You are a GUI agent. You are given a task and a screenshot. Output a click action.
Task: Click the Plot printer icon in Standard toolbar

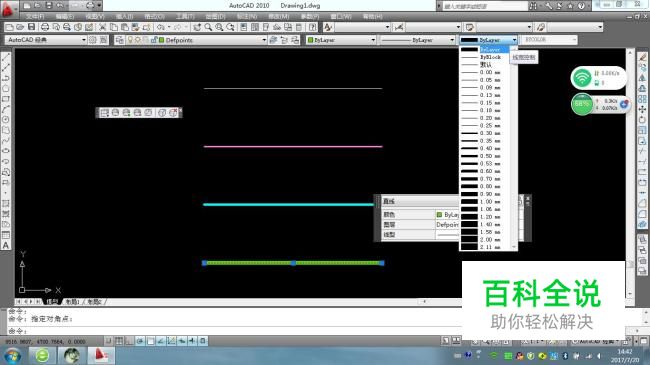45,27
